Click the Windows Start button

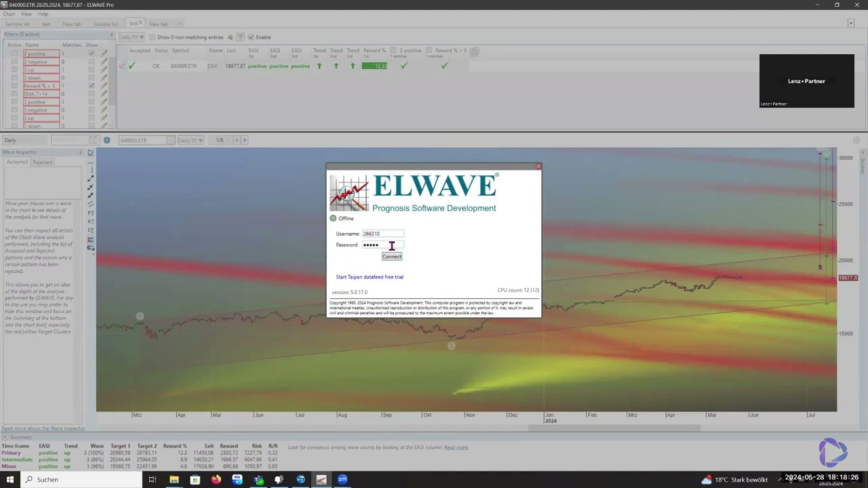pyautogui.click(x=9, y=480)
